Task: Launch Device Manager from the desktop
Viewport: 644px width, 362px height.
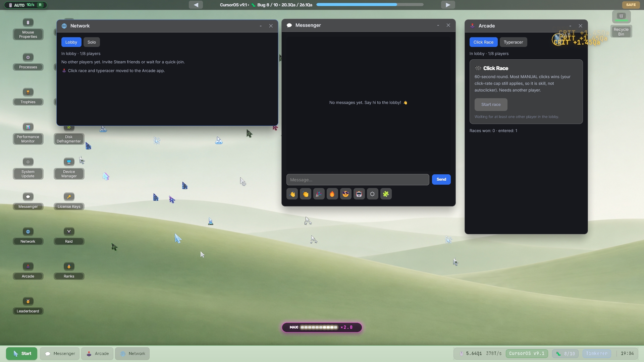Action: pos(69,168)
